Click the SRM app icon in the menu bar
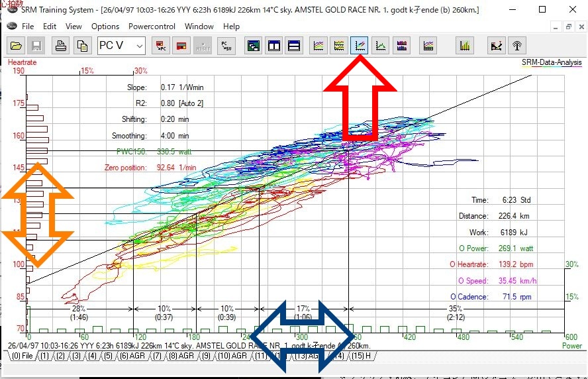 click(12, 26)
